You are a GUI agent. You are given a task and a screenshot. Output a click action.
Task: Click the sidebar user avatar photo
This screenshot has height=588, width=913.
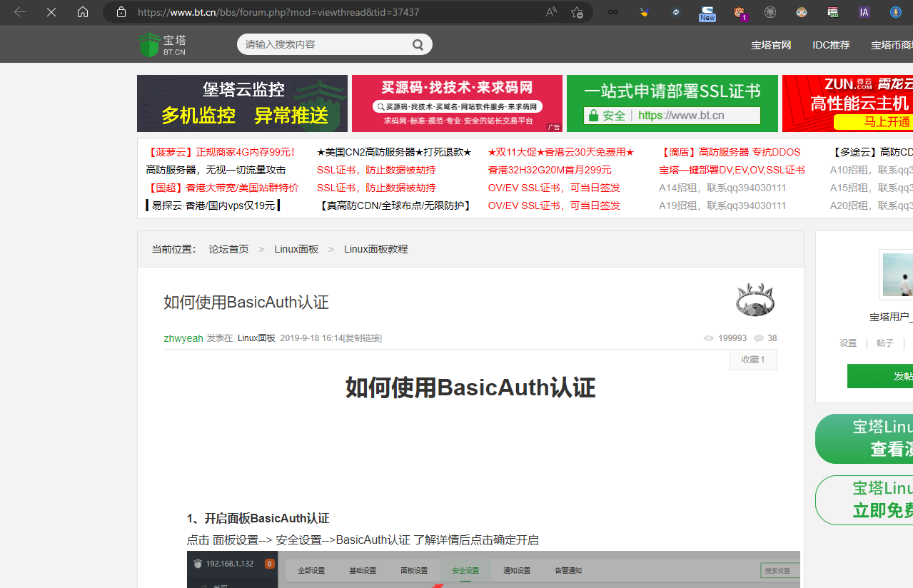pos(897,275)
